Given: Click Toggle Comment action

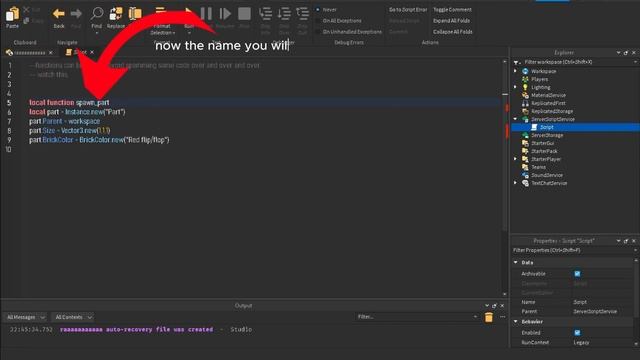Looking at the screenshot, I should 452,9.
